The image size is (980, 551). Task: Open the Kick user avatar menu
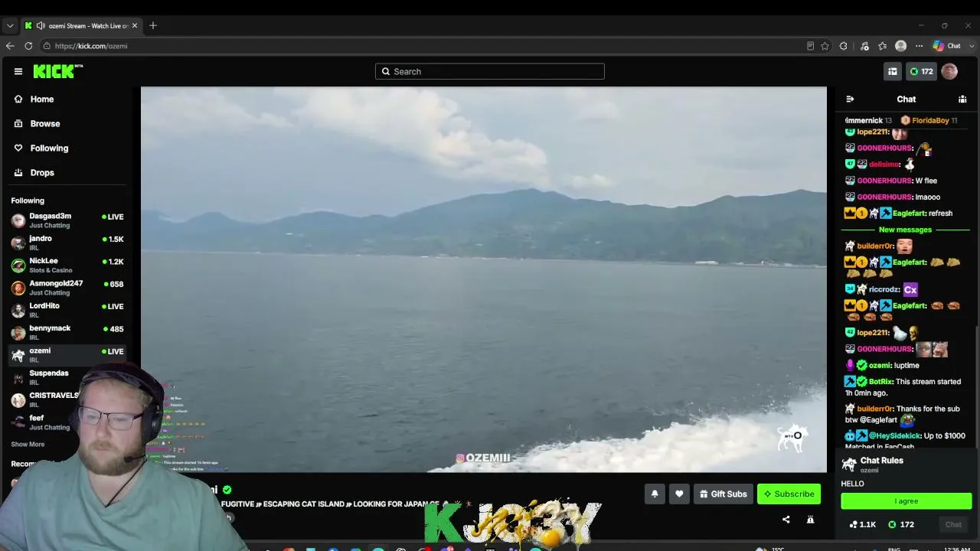point(949,71)
